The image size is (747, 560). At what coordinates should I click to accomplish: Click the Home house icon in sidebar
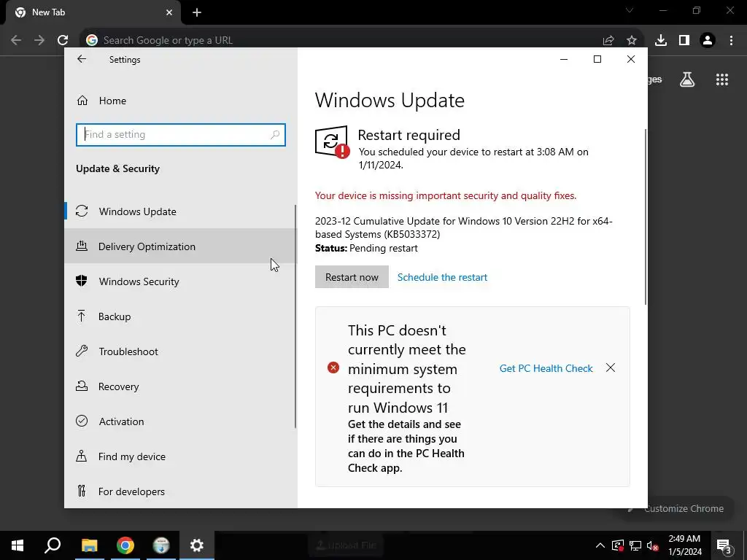tap(82, 101)
